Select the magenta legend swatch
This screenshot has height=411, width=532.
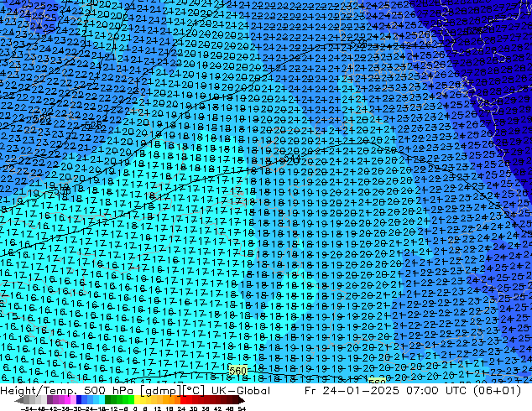pyautogui.click(x=67, y=400)
